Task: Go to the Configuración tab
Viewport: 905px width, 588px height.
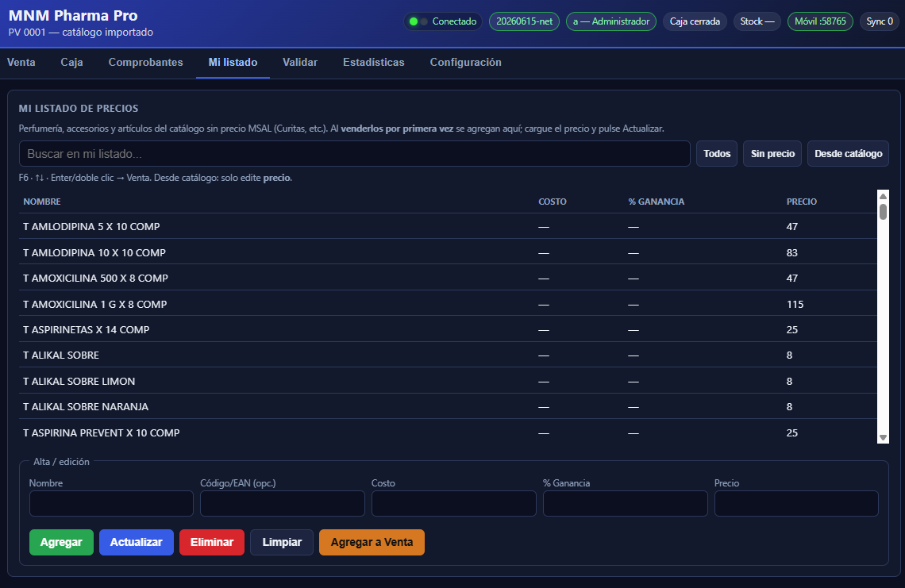Action: tap(465, 63)
